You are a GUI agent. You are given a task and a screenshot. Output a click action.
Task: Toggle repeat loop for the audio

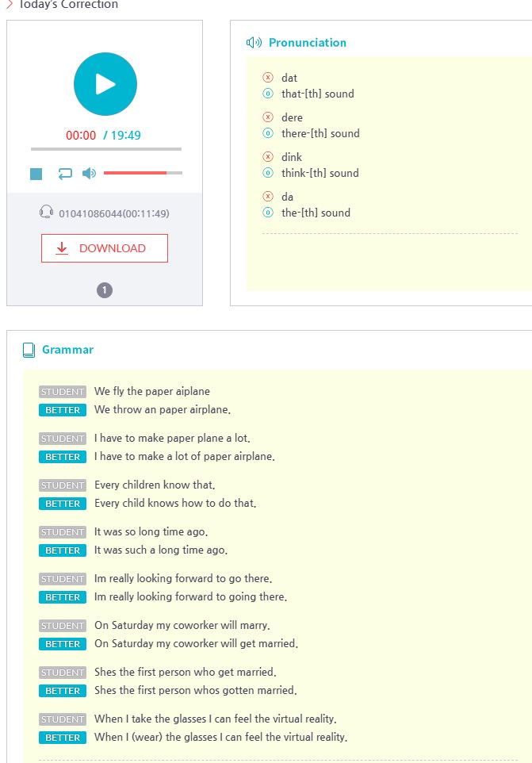[x=65, y=173]
